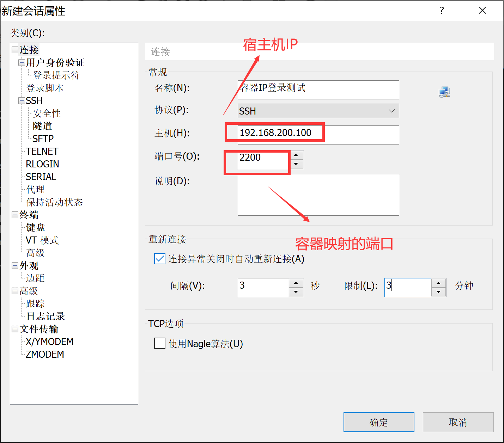Click the help question mark in title bar
Viewport: 504px width, 443px height.
click(x=442, y=11)
